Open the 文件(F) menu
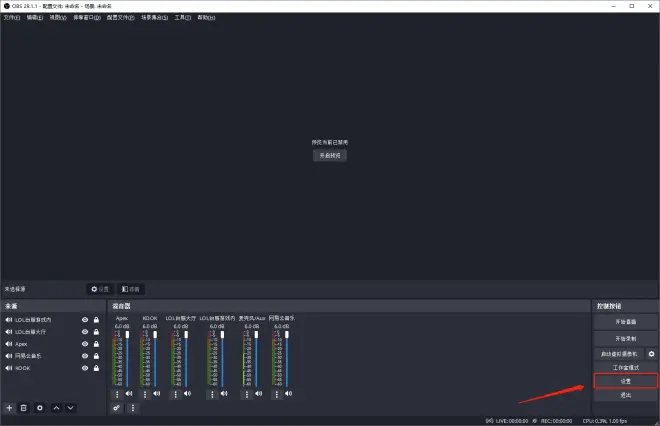Viewport: 660px width, 426px height. pos(12,17)
